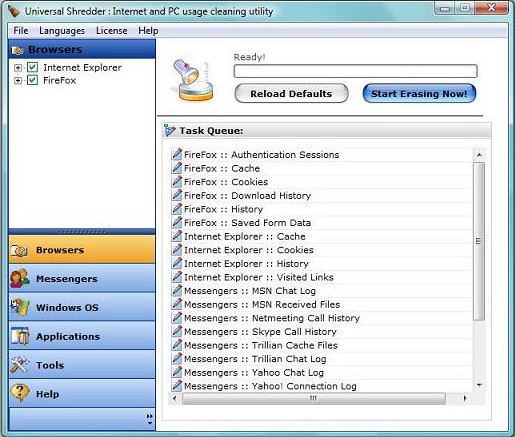Viewport: 515px width, 437px height.
Task: Click the icon beside FireFox :: Cache task
Action: [176, 168]
